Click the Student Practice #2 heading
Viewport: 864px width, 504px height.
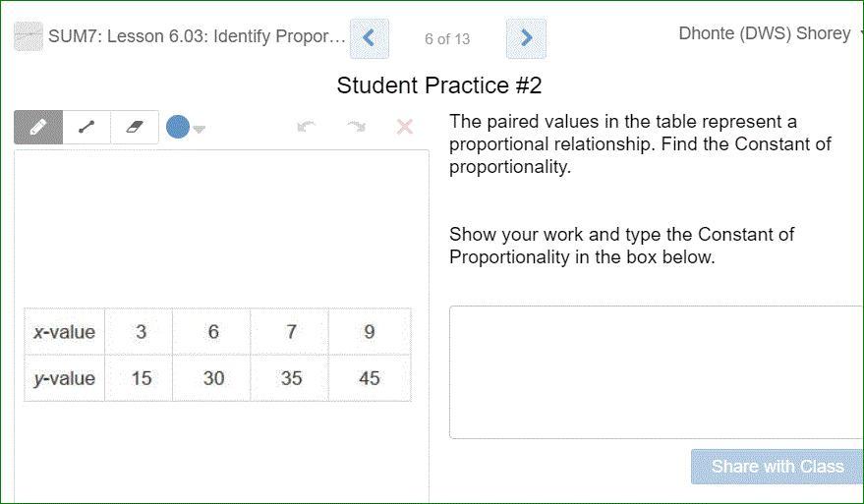(x=438, y=85)
